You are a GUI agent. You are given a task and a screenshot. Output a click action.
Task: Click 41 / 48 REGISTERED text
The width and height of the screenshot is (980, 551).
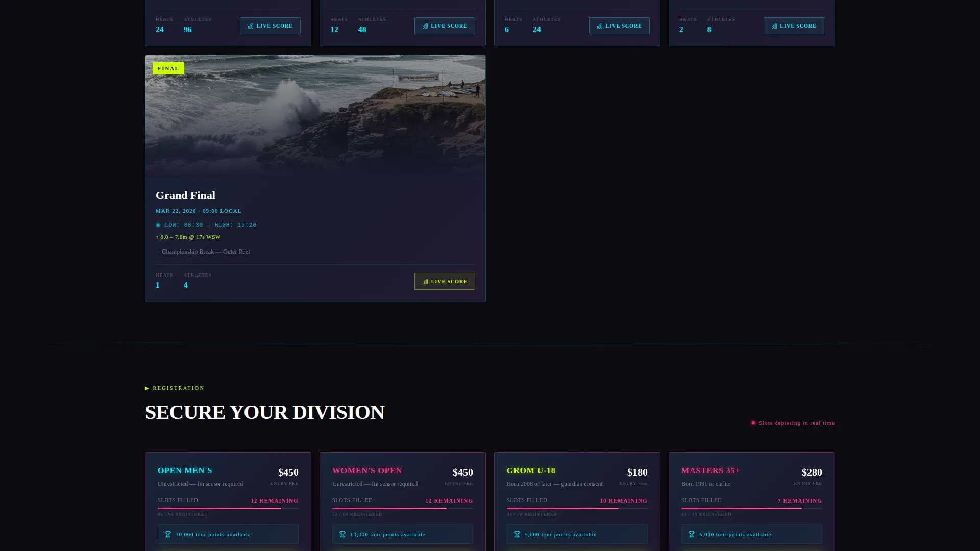(x=706, y=514)
